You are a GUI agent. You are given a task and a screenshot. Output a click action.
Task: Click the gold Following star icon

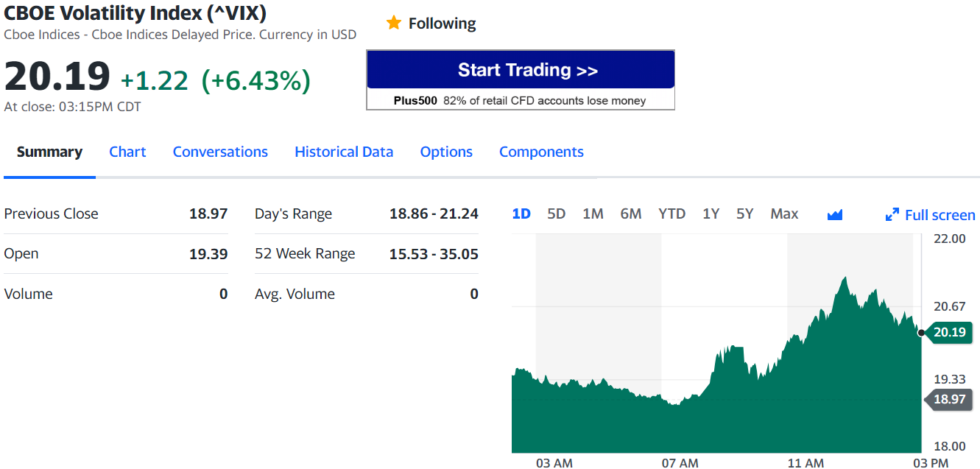pos(394,23)
